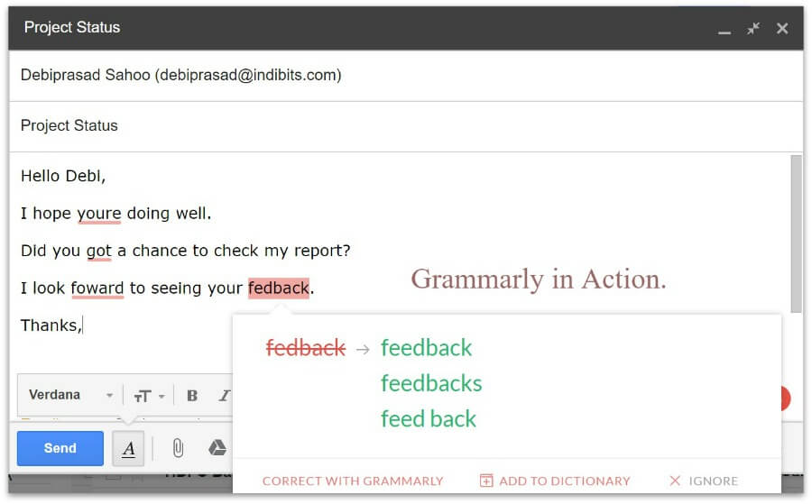Close the Project Status compose window
Viewport: 812px width, 504px height.
click(782, 29)
